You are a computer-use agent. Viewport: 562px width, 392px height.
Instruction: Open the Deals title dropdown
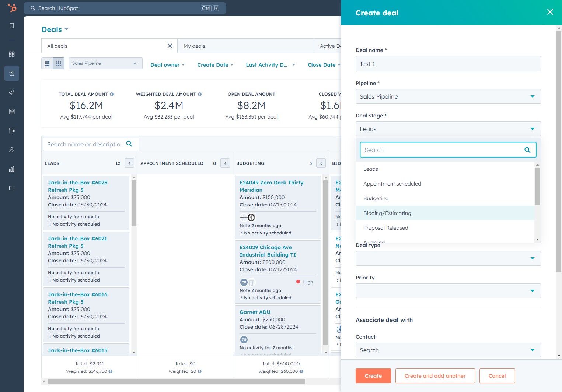(55, 29)
